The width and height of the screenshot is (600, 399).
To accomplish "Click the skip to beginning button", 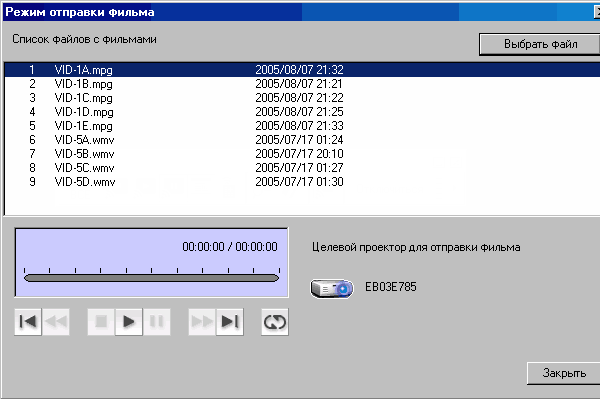I will pyautogui.click(x=28, y=322).
